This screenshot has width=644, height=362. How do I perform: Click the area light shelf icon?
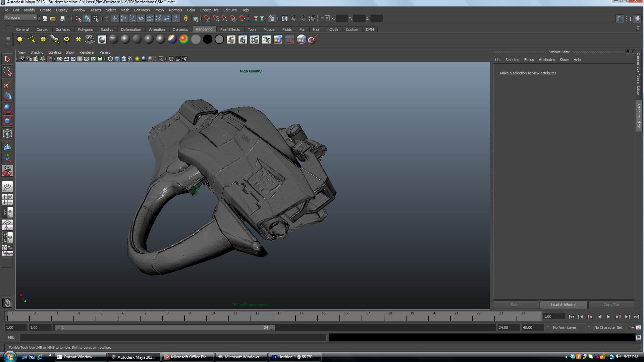pos(67,40)
